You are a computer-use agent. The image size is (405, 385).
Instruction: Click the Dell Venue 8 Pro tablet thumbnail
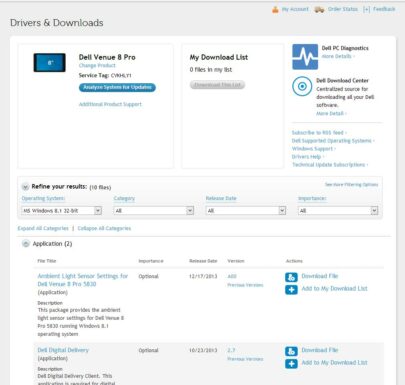(50, 63)
